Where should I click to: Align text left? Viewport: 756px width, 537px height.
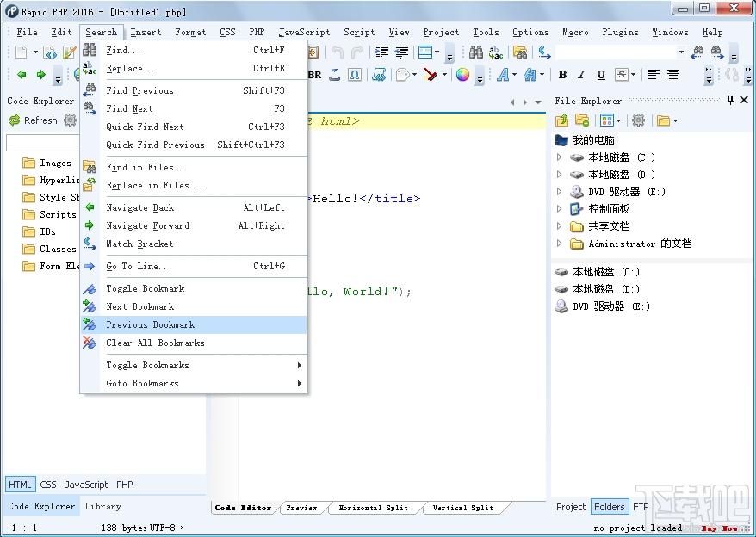(654, 75)
